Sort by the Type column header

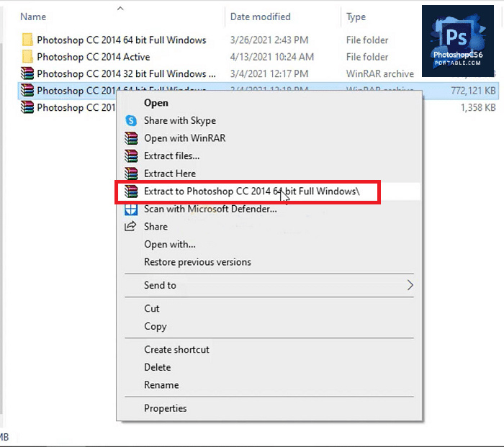356,17
